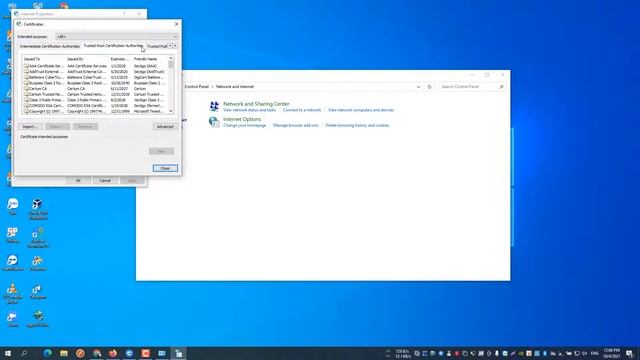Select the Certum CA certificate row

pos(95,89)
